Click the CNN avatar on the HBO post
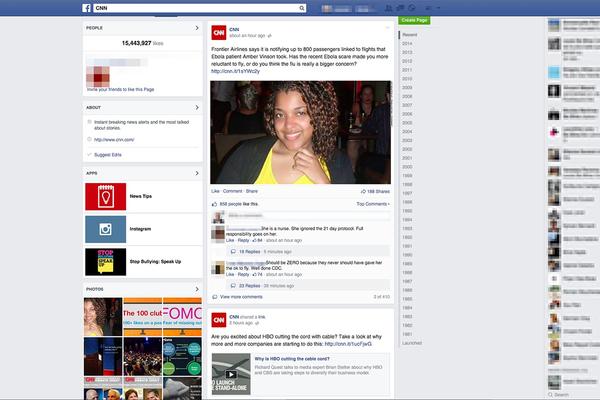 pos(218,320)
